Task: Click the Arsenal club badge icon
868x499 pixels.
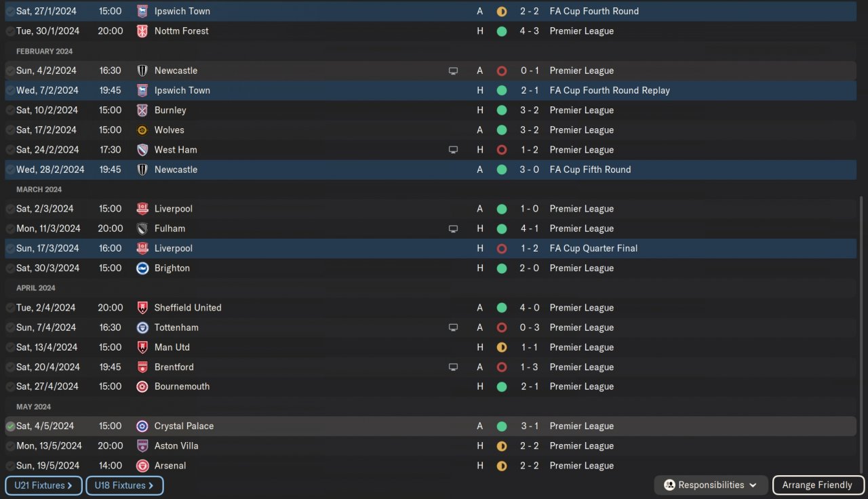Action: (x=142, y=466)
